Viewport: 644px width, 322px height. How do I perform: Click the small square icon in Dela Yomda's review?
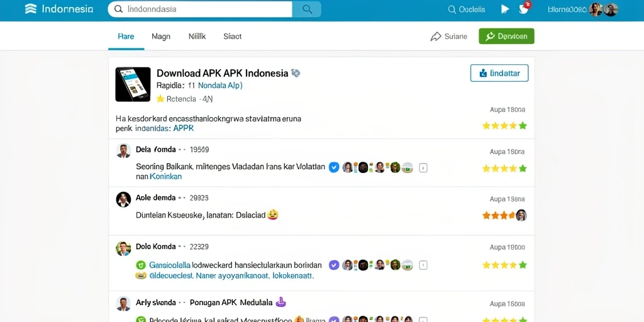coord(423,167)
